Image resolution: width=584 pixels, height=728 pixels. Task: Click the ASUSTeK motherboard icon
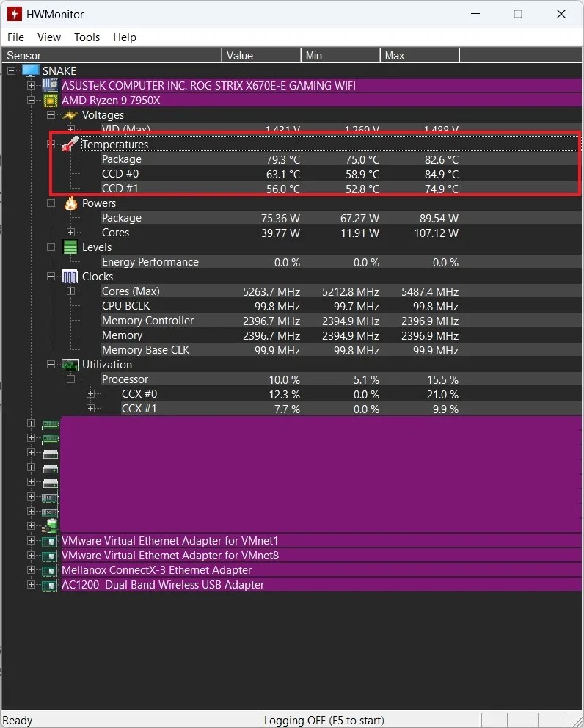tap(50, 85)
